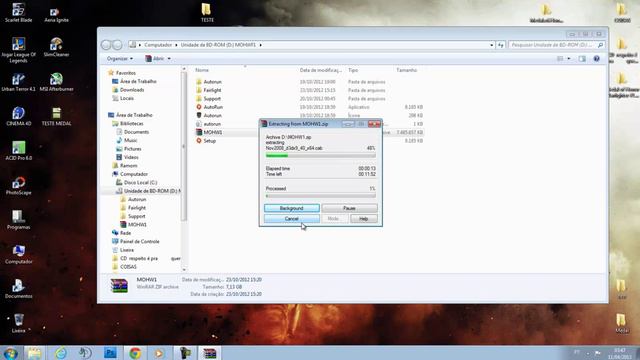Select Rede in the navigation pane
Screen dimensions: 640x360
[x=125, y=233]
